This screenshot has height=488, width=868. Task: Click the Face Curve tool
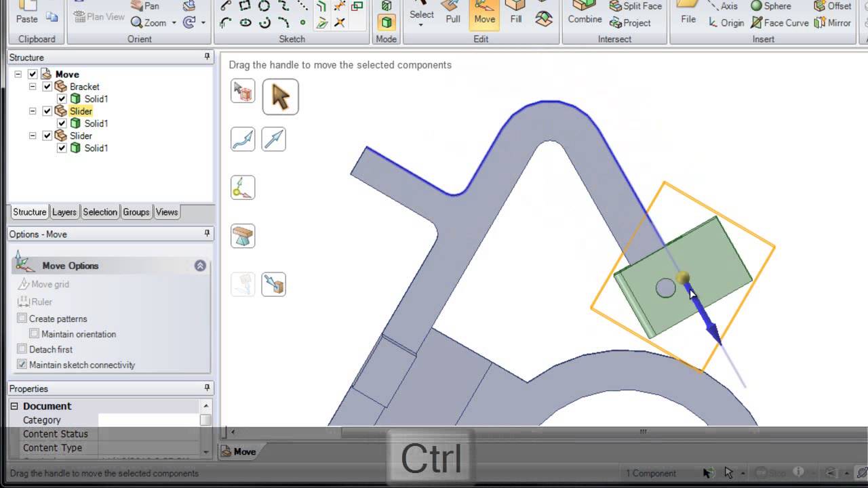[x=779, y=23]
